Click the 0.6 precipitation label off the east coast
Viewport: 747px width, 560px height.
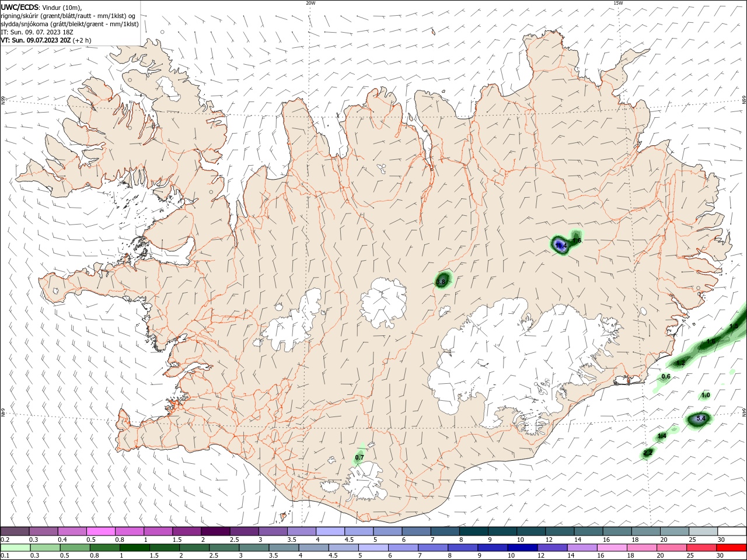(665, 377)
